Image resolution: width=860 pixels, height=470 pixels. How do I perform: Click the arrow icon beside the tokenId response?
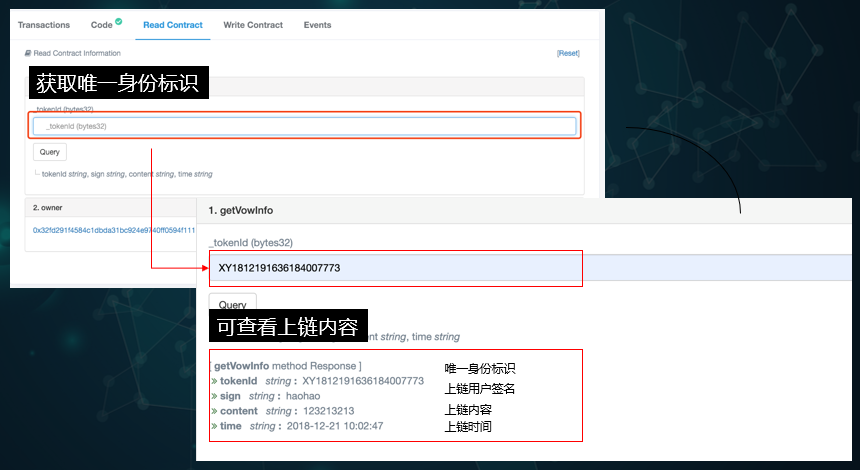pyautogui.click(x=214, y=381)
